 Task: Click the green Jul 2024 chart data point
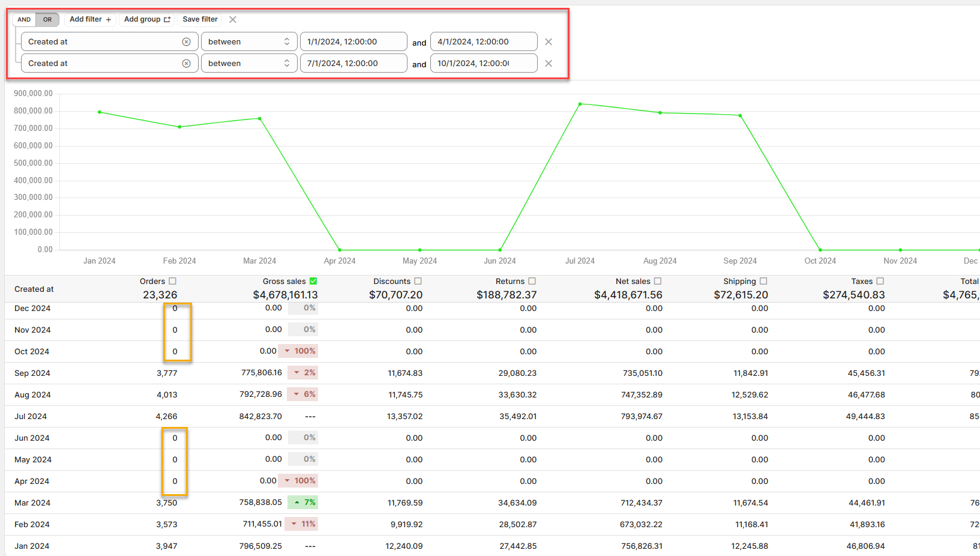tap(580, 104)
